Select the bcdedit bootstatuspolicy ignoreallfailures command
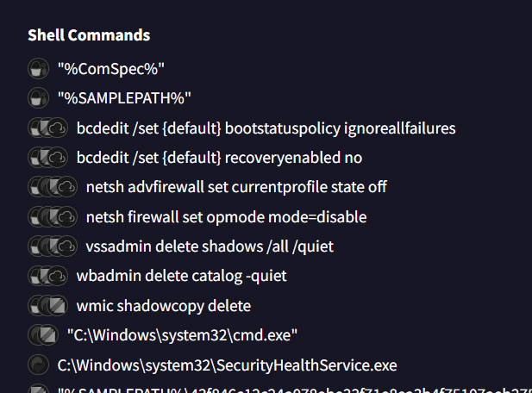This screenshot has height=393, width=532. (266, 128)
